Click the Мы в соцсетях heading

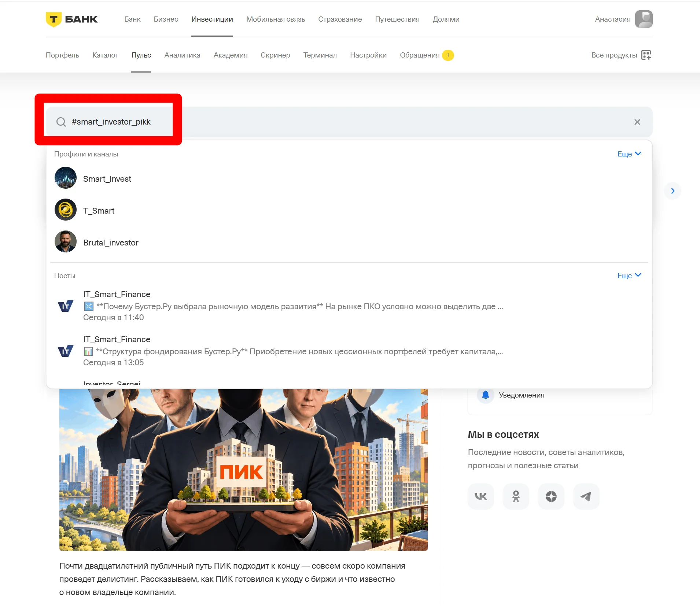[x=503, y=435]
